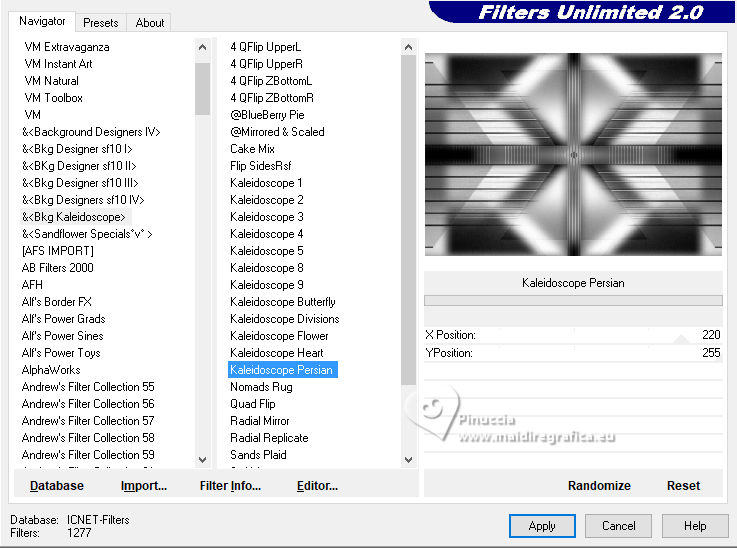Switch to the Presets tab
Screen dimensions: 737x548
click(101, 23)
